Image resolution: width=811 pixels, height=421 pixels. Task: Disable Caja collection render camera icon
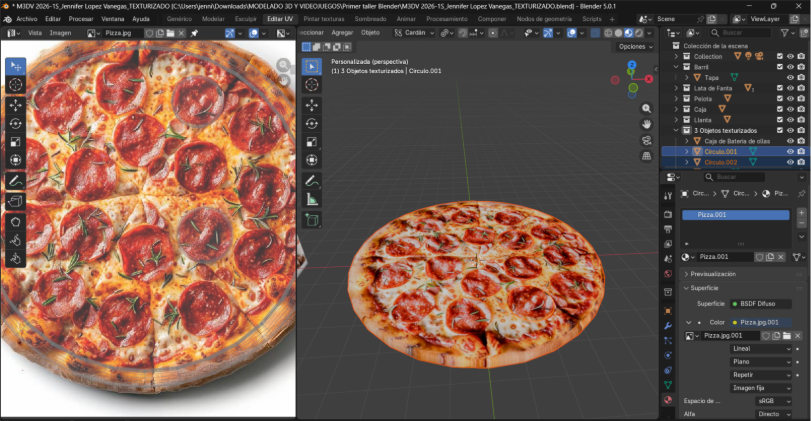pos(801,109)
